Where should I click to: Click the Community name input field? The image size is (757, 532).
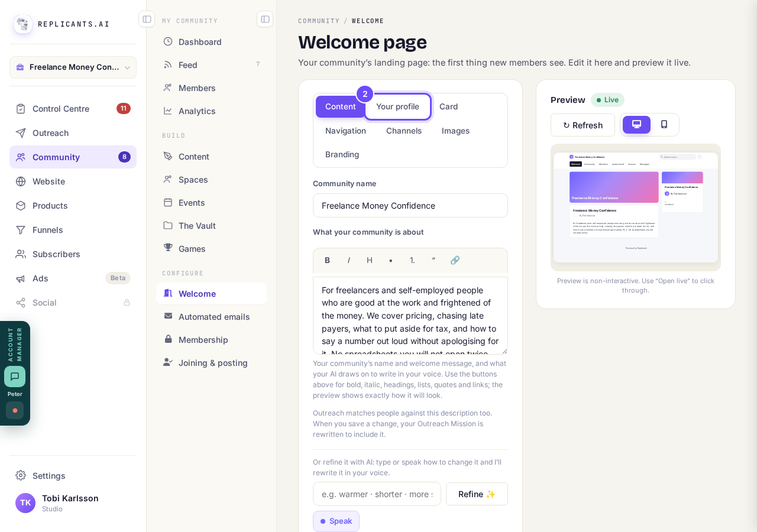[x=410, y=206]
